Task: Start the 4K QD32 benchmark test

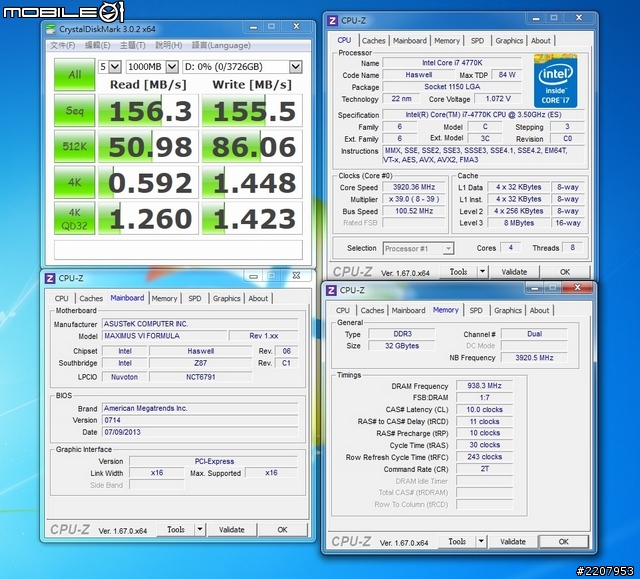Action: coord(75,218)
